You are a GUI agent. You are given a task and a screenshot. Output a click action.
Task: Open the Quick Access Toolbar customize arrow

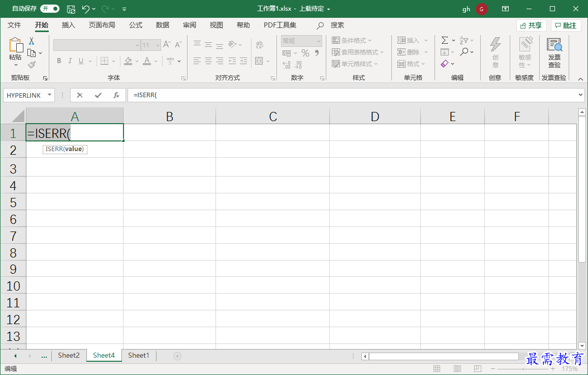124,9
